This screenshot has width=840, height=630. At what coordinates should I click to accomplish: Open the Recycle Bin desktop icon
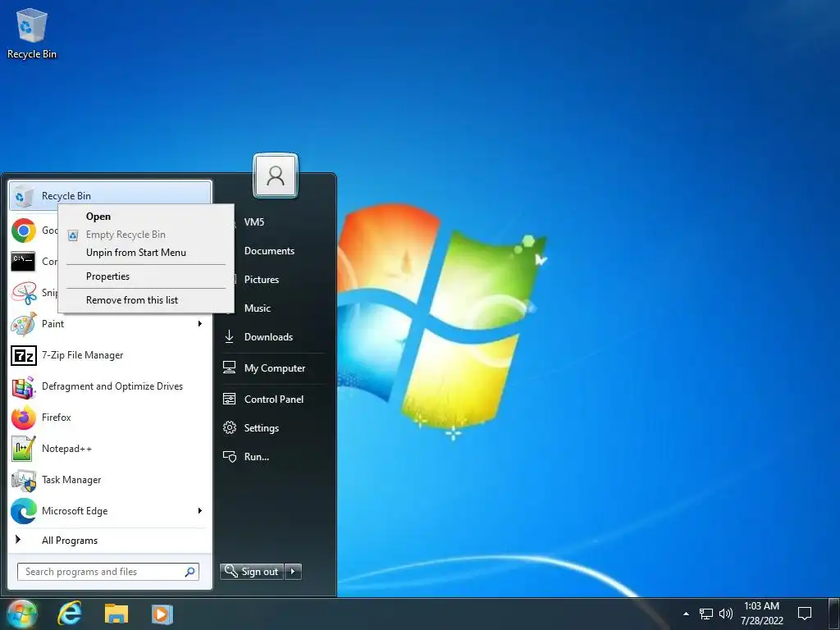pos(32,33)
